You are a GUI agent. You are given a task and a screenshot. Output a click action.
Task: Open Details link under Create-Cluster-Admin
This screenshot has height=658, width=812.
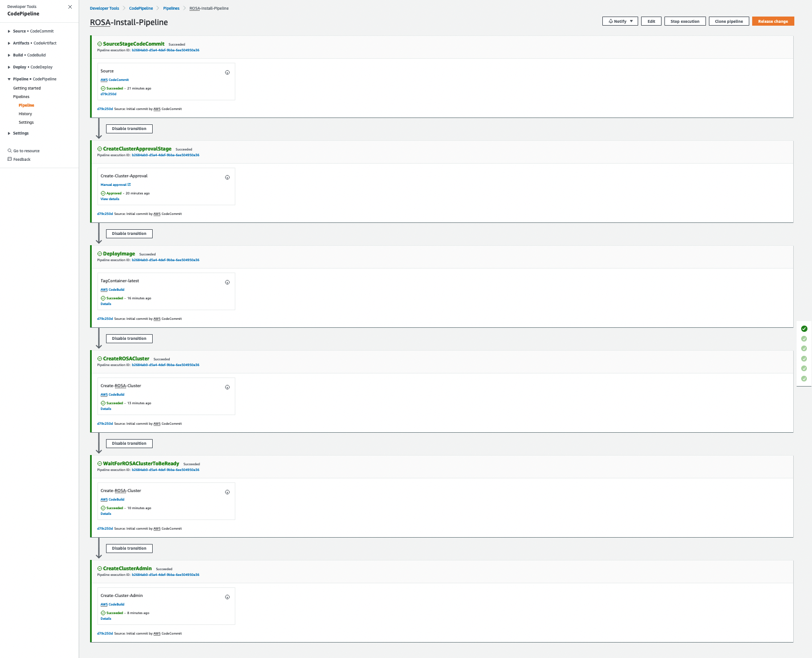point(106,619)
